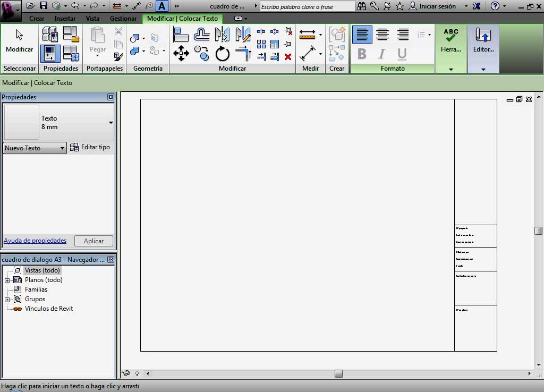This screenshot has width=544, height=392.
Task: Toggle Italic text formatting
Action: click(381, 54)
